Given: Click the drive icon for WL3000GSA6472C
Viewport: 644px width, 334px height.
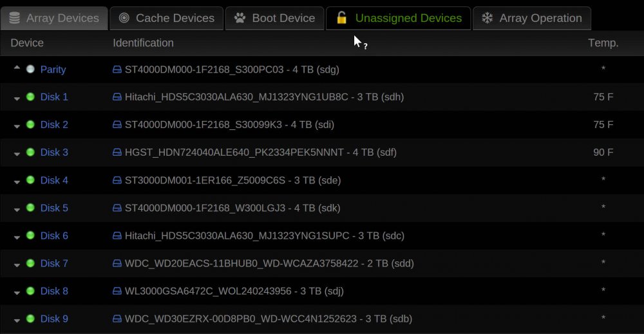Looking at the screenshot, I should pos(117,291).
